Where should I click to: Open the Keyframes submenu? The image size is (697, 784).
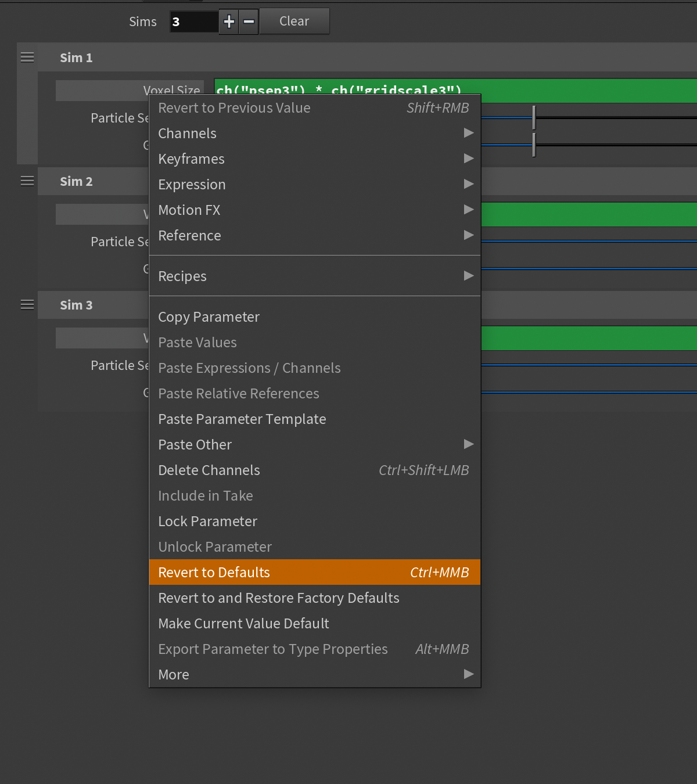click(x=314, y=159)
